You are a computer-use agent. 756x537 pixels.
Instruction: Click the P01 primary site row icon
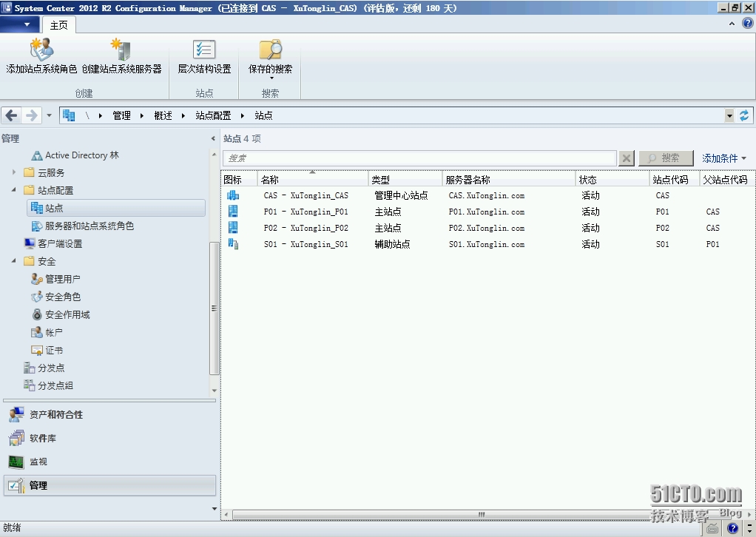tap(233, 212)
